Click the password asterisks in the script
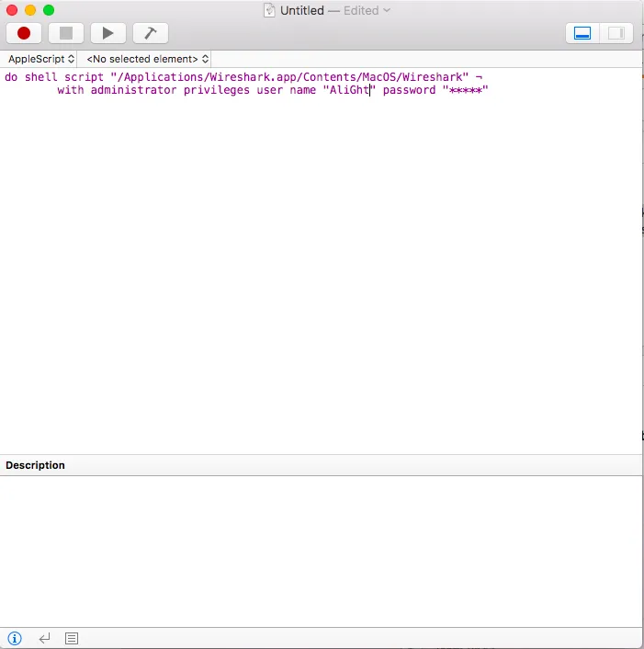 [466, 90]
